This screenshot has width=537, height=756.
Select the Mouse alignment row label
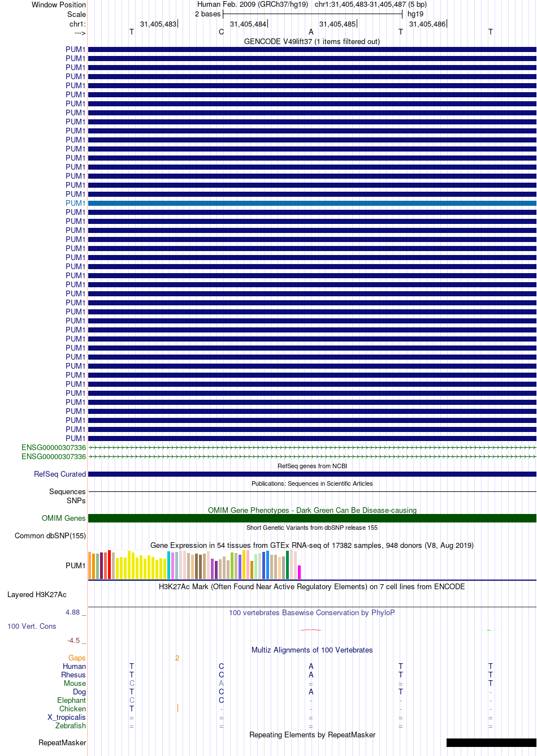[x=75, y=683]
